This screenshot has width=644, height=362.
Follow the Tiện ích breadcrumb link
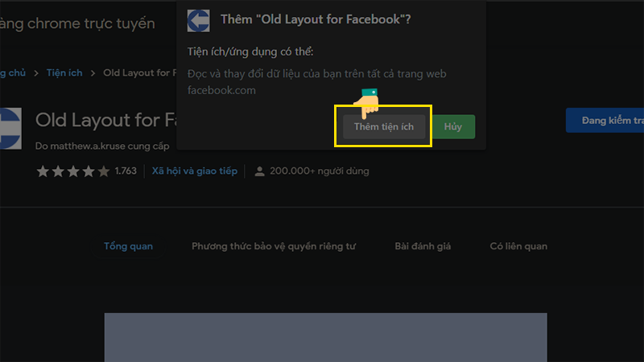pos(64,73)
